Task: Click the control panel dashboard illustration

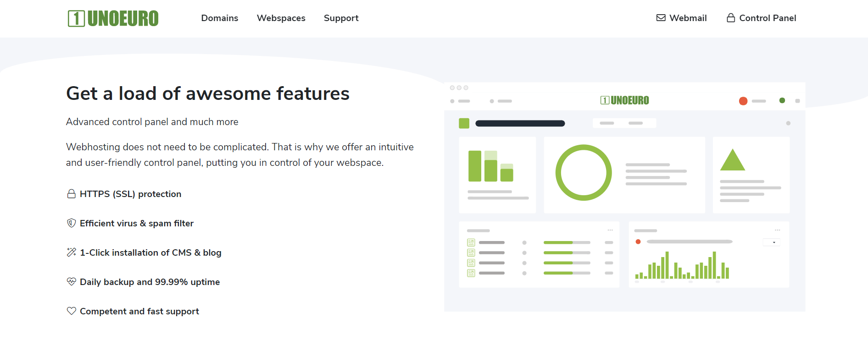Action: pyautogui.click(x=624, y=197)
